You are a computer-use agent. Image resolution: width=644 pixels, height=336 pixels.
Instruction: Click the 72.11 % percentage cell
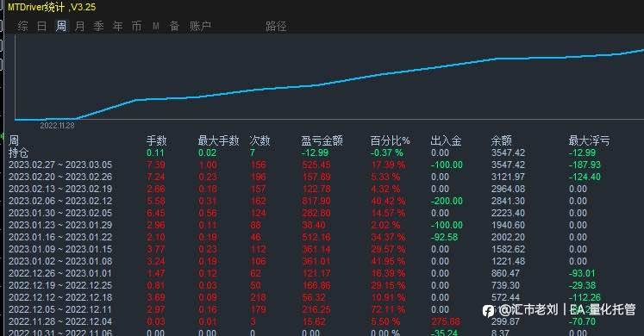pyautogui.click(x=388, y=309)
